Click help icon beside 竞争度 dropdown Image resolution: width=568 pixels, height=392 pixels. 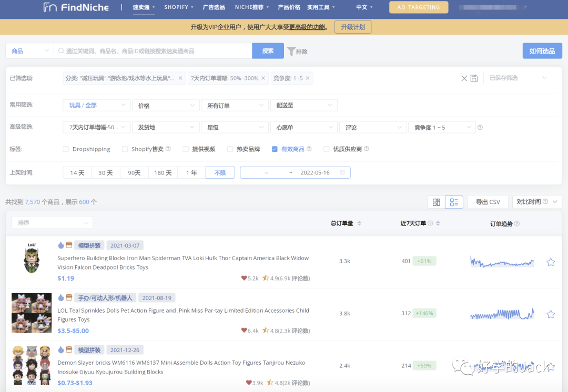click(x=480, y=127)
